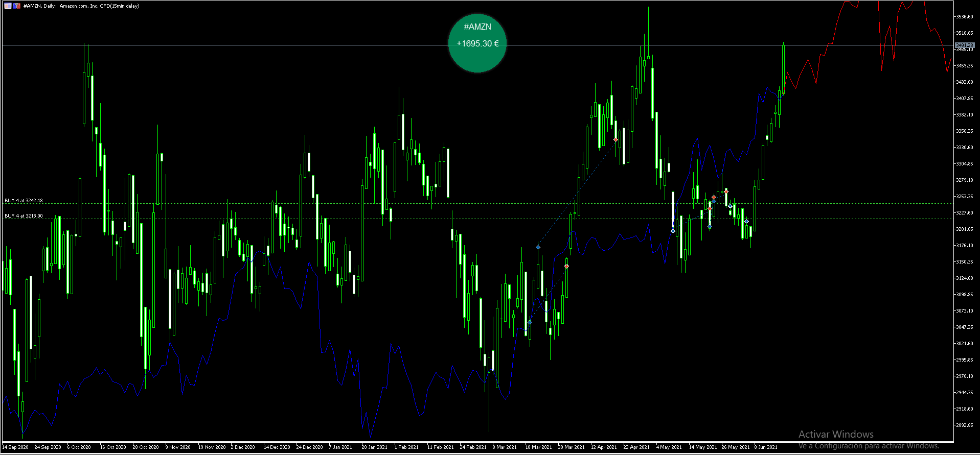980x455 pixels.
Task: Click the 2892.85 price scale label
Action: (965, 425)
